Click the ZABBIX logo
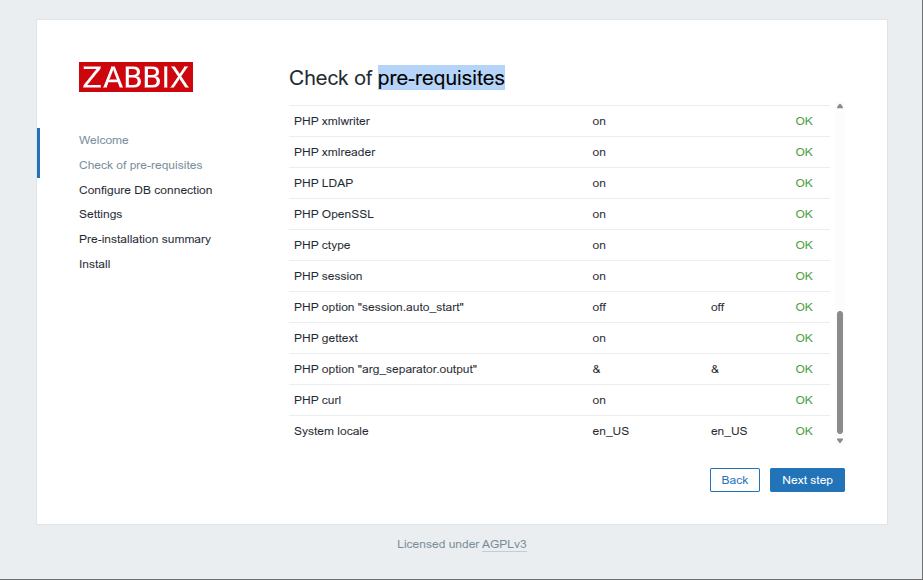 pyautogui.click(x=136, y=77)
